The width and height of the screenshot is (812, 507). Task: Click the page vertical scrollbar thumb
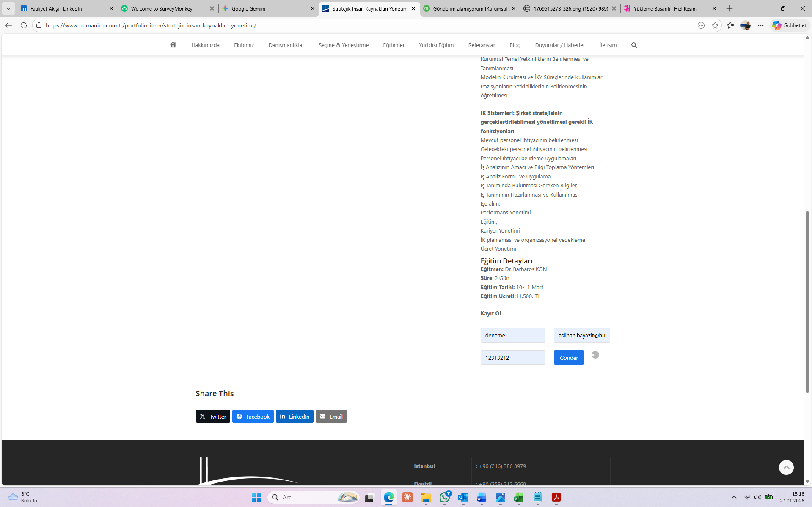807,302
